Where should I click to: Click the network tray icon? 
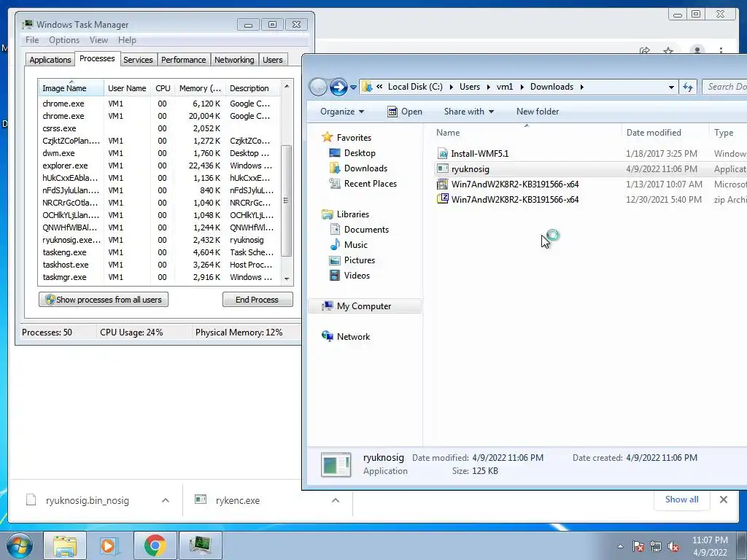tap(656, 546)
